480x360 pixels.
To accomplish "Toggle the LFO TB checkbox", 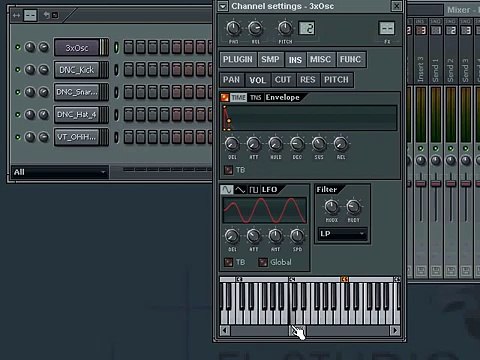I will (x=228, y=262).
